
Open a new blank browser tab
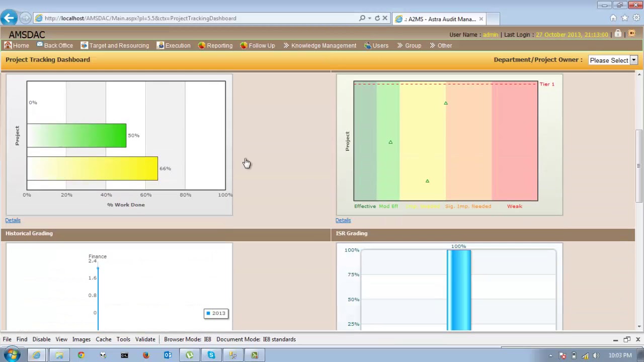coord(493,19)
